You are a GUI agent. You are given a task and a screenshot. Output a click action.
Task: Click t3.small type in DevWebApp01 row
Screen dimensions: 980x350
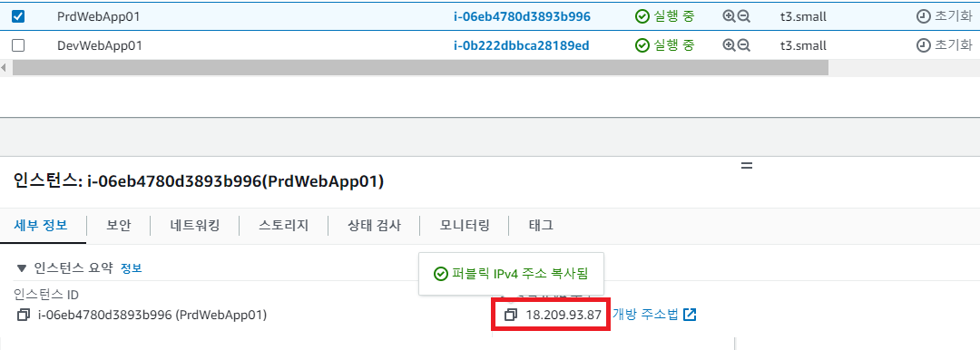pyautogui.click(x=803, y=45)
